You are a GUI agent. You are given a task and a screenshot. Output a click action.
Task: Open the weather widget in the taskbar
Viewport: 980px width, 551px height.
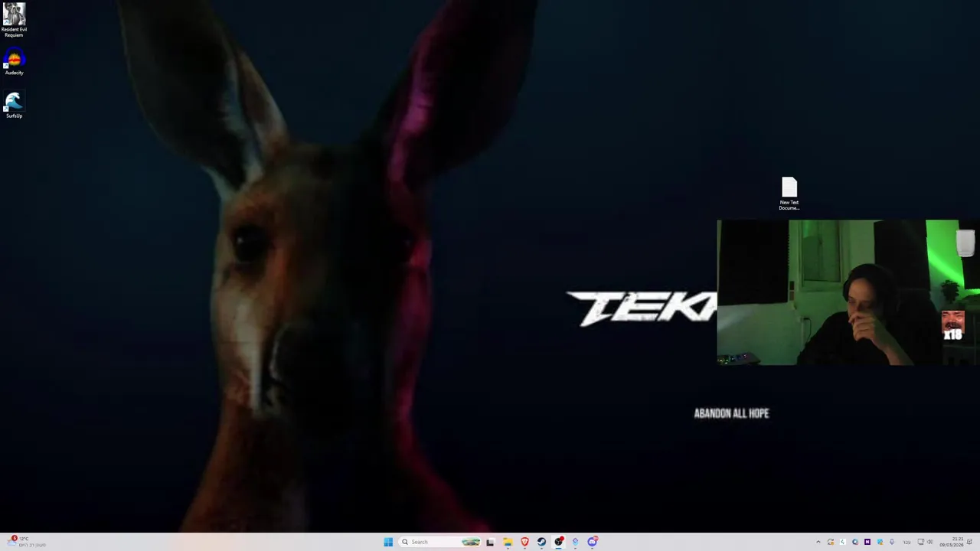click(27, 542)
